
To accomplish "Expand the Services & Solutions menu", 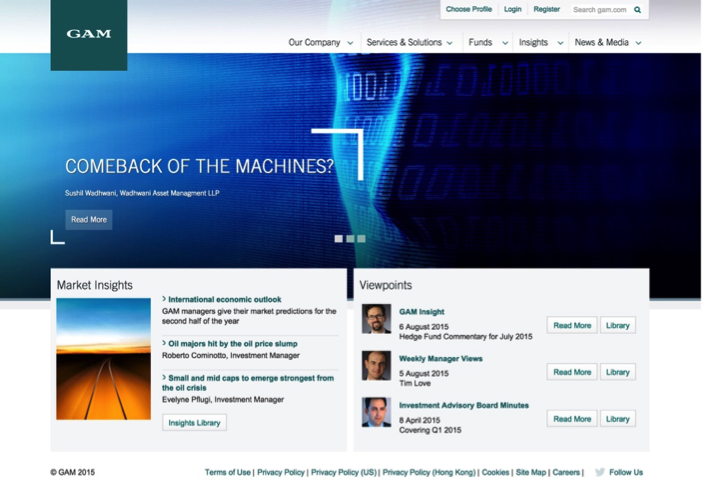I will pos(409,43).
